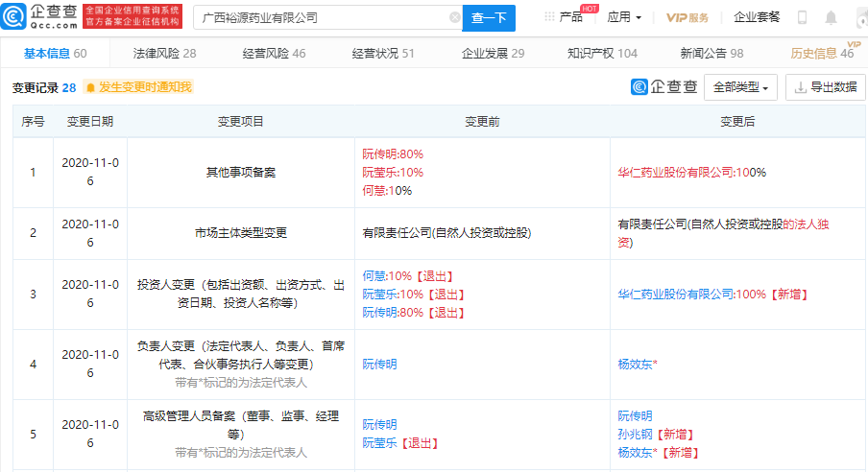Switch to 基本信息 tab
This screenshot has width=868, height=472.
(x=55, y=53)
